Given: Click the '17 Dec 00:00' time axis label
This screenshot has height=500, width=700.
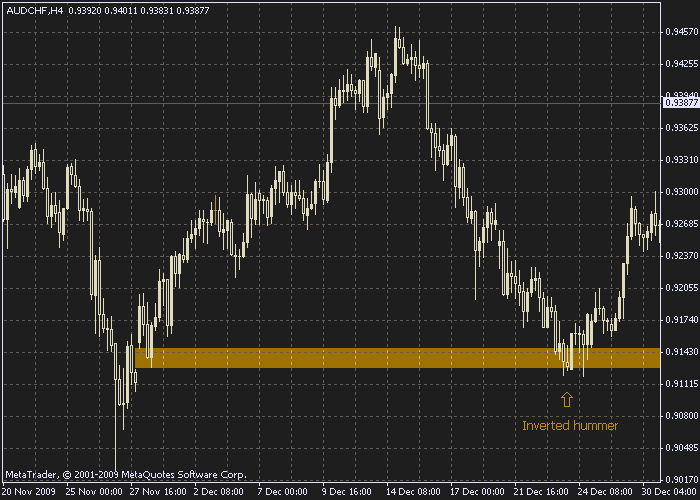Looking at the screenshot, I should tap(478, 492).
